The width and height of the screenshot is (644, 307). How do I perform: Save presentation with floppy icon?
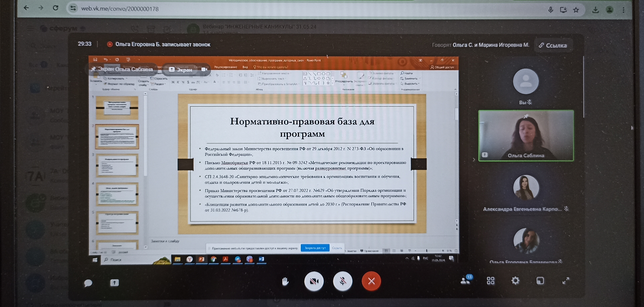[x=95, y=59]
